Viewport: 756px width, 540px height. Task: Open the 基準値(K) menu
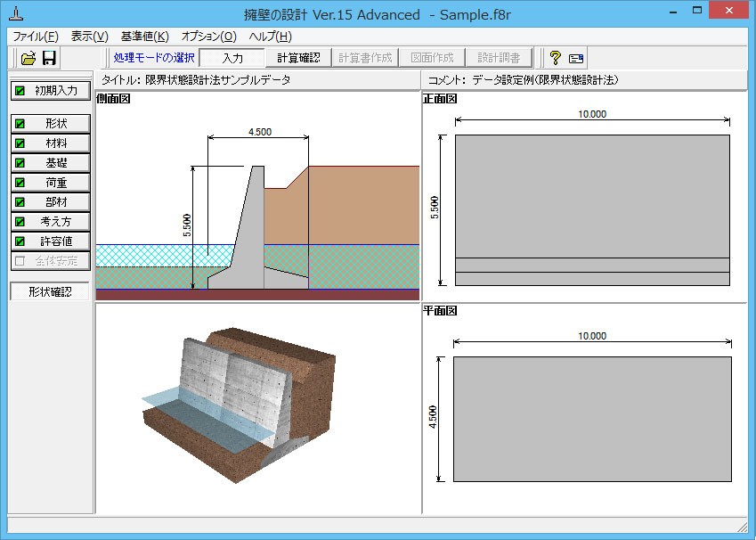(x=144, y=37)
